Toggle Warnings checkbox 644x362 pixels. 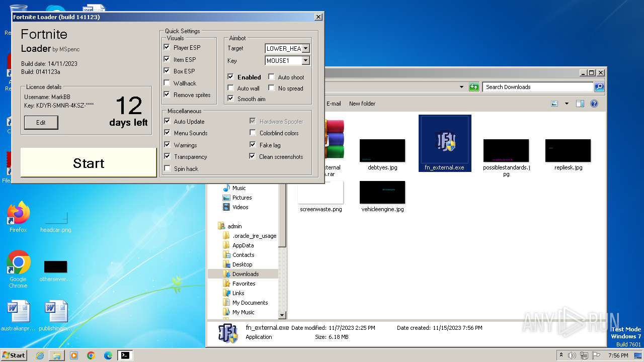click(x=167, y=145)
